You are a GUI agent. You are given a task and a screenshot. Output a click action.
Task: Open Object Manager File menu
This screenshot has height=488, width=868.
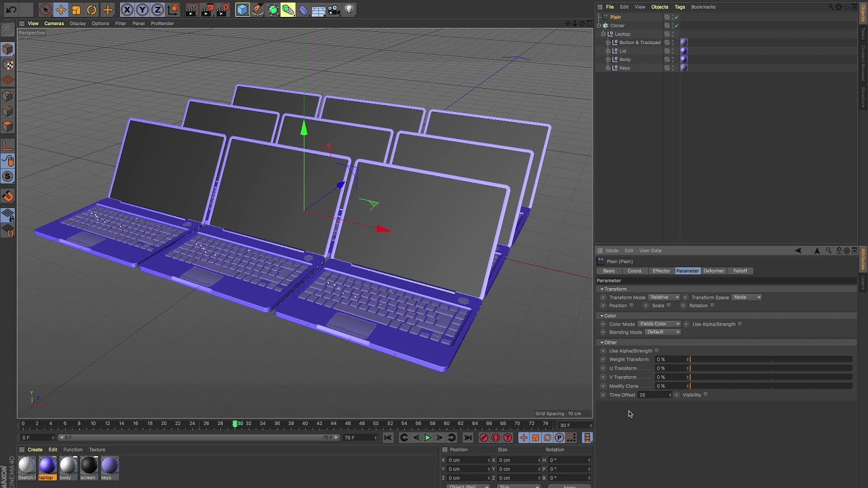pos(610,7)
